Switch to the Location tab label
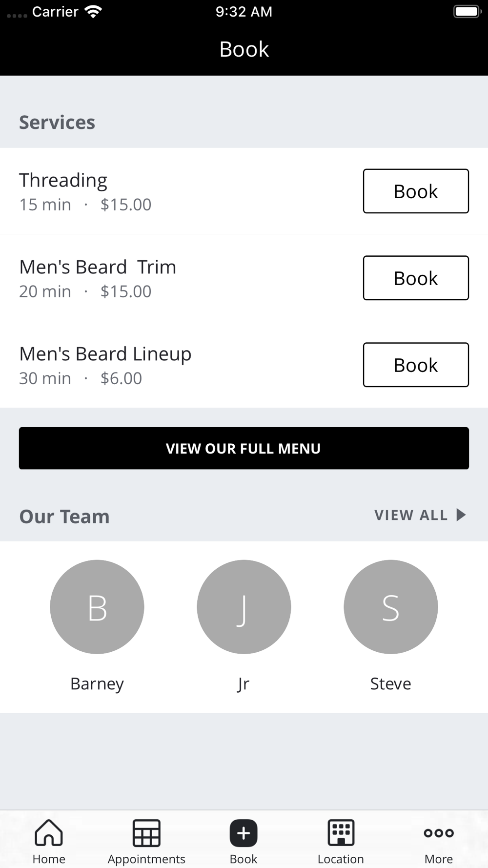The image size is (488, 868). 341,859
